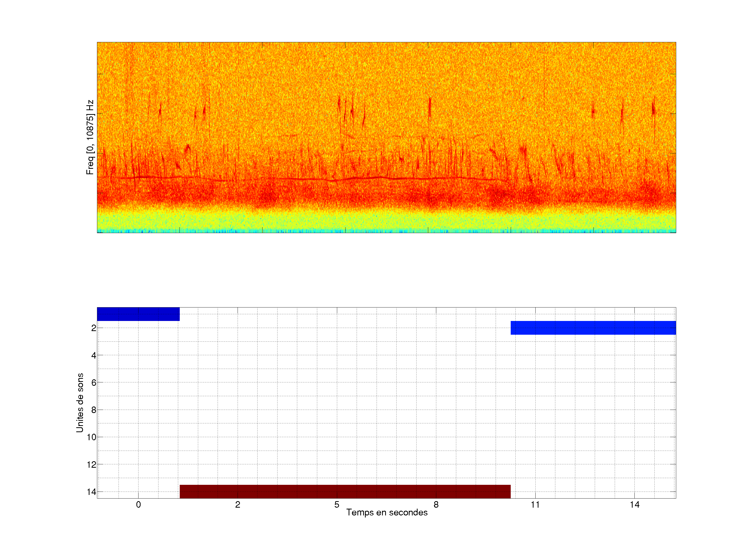Click the dark red bar at unit 14
The image size is (747, 560).
(x=345, y=491)
